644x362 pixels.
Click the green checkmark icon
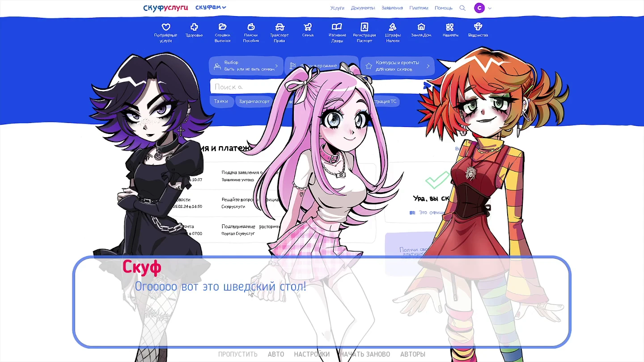click(437, 180)
